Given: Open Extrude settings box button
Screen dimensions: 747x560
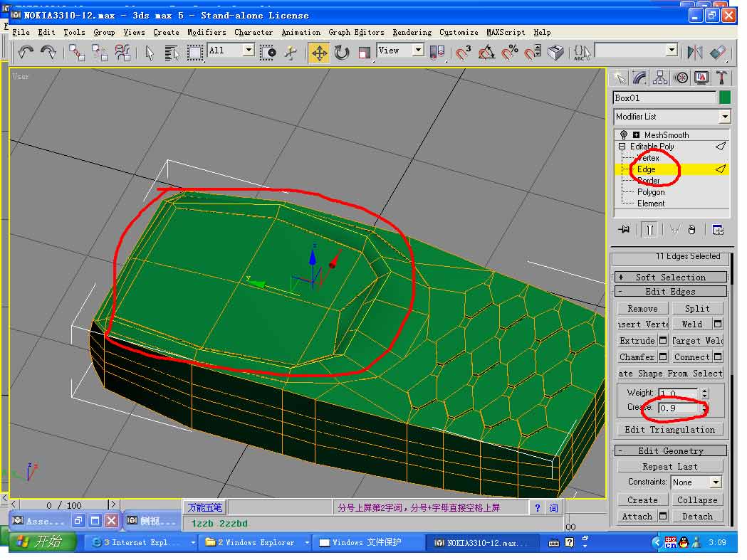Looking at the screenshot, I should (x=663, y=341).
